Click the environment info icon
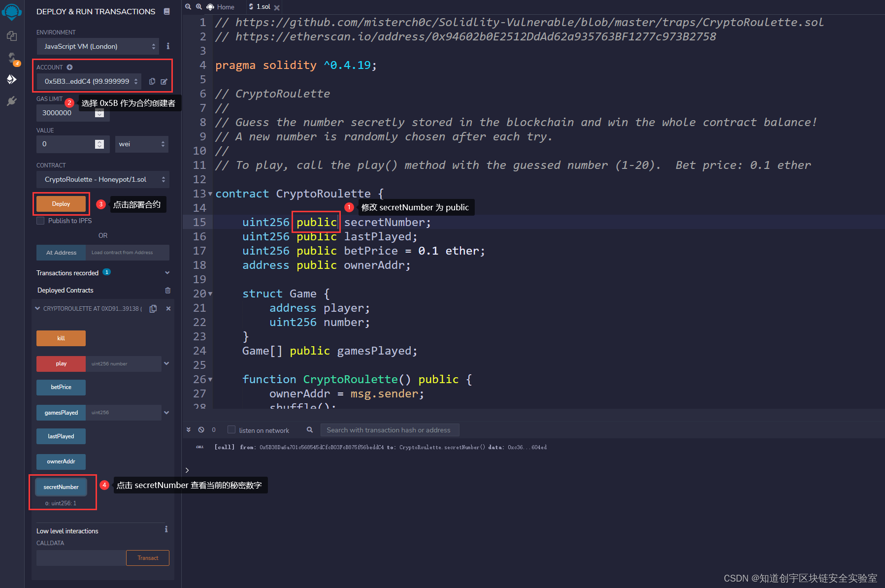Screen dimensions: 885x588 coord(168,46)
